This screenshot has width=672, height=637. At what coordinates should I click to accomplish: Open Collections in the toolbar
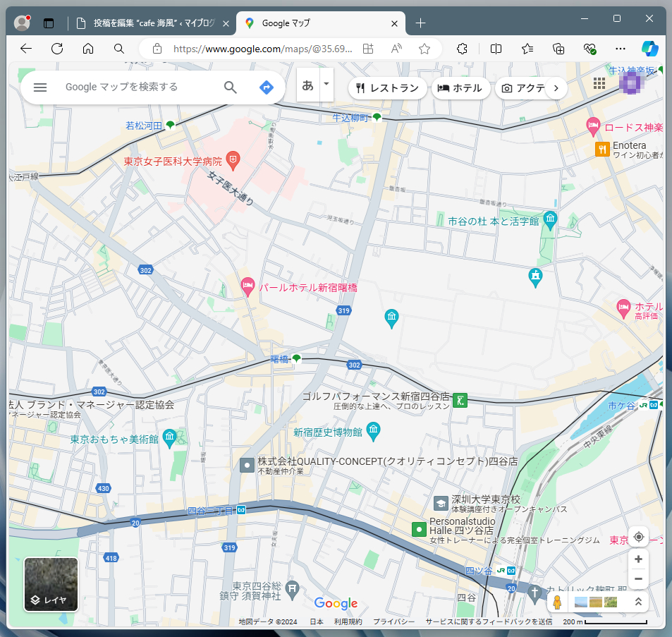[558, 49]
